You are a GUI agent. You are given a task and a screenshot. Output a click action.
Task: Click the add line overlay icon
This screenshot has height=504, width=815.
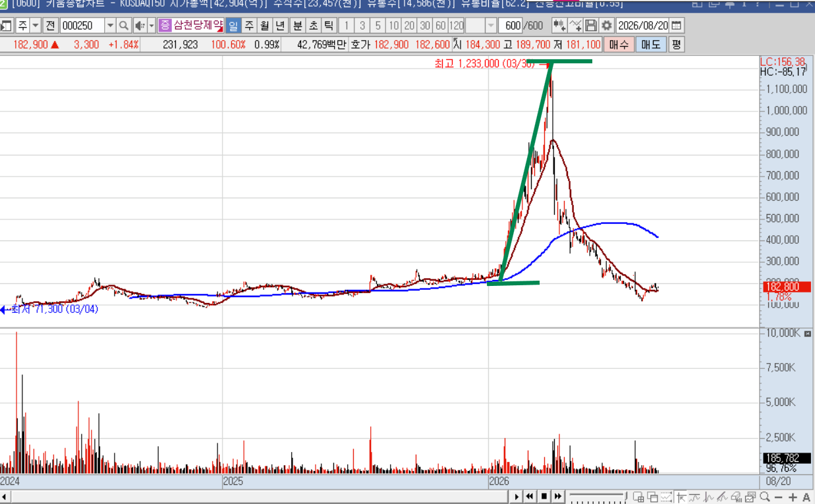[575, 26]
